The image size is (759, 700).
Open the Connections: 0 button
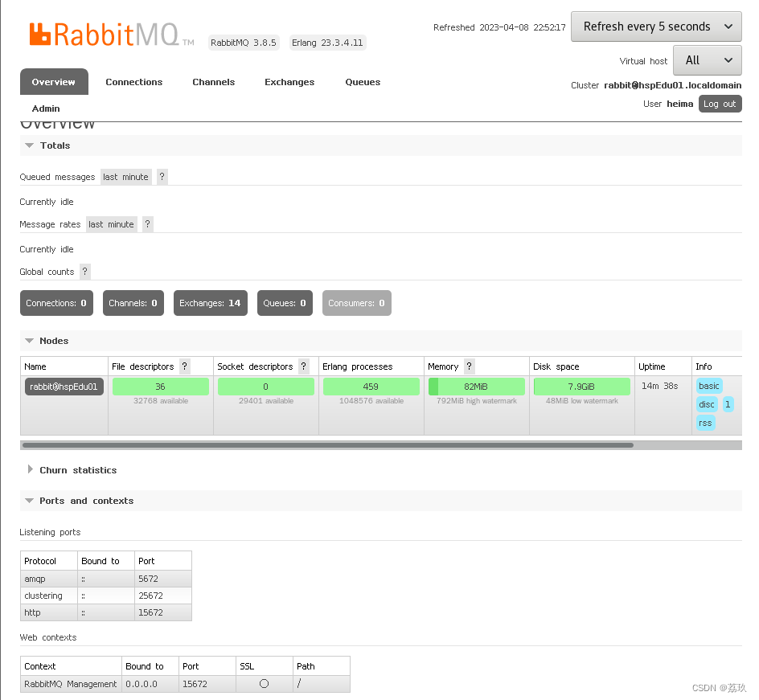(x=55, y=302)
